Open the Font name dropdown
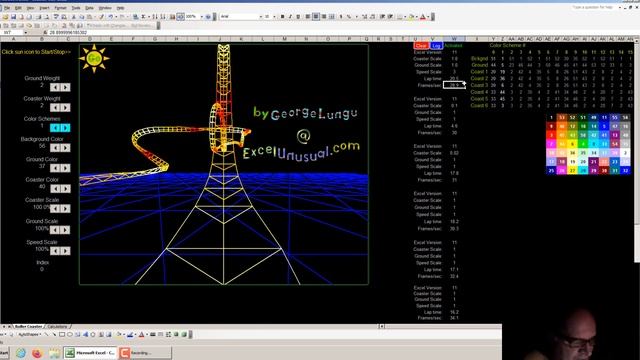640x360 pixels. [261, 17]
